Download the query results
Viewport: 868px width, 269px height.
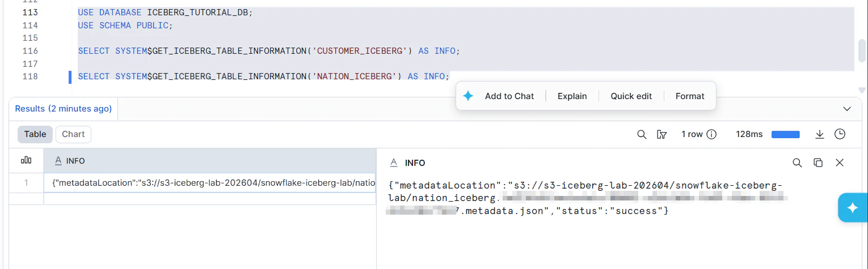pos(819,134)
